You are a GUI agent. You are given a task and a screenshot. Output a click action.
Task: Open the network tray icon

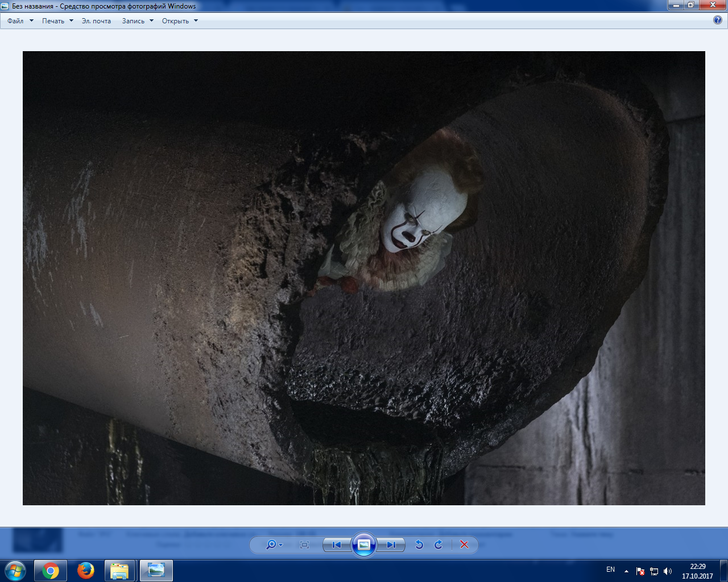(654, 571)
